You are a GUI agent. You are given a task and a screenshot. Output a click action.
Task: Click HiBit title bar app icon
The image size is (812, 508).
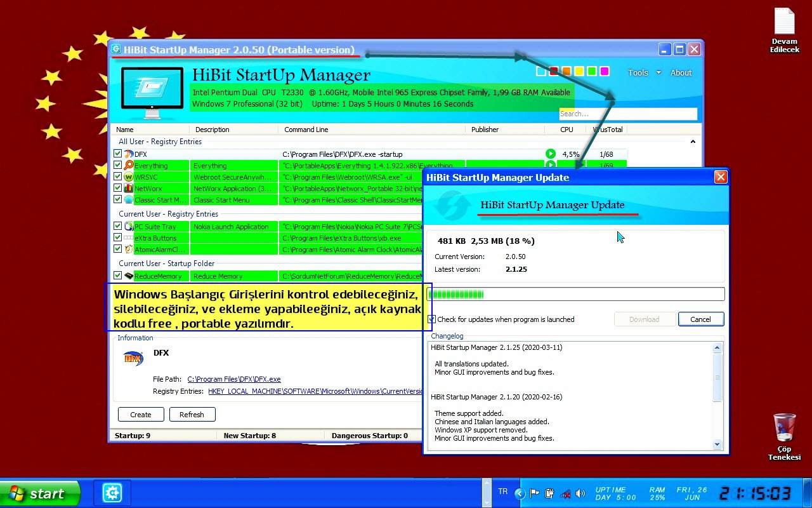pos(116,50)
